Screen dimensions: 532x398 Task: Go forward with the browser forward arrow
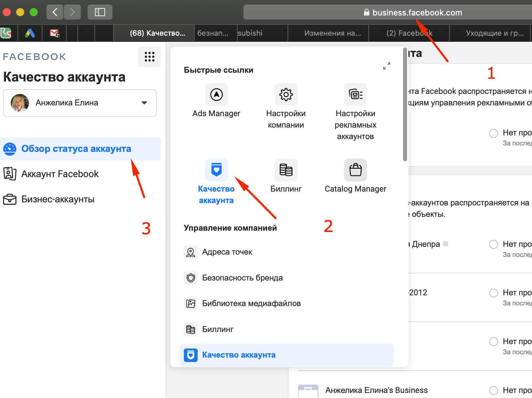(x=72, y=12)
